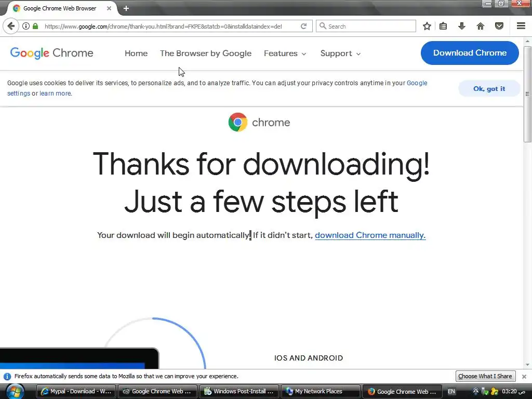Screen dimensions: 532x399
Task: Switch to Mypal - Download taskbar item
Action: (x=76, y=392)
